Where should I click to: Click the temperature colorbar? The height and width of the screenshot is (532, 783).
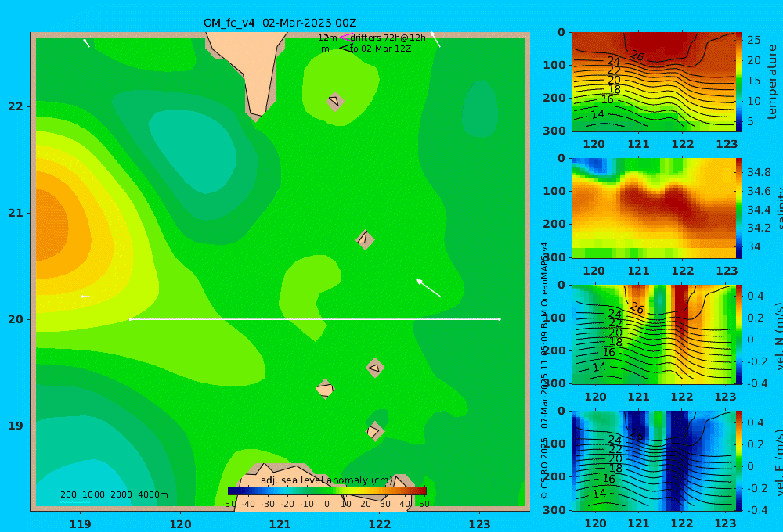[739, 81]
